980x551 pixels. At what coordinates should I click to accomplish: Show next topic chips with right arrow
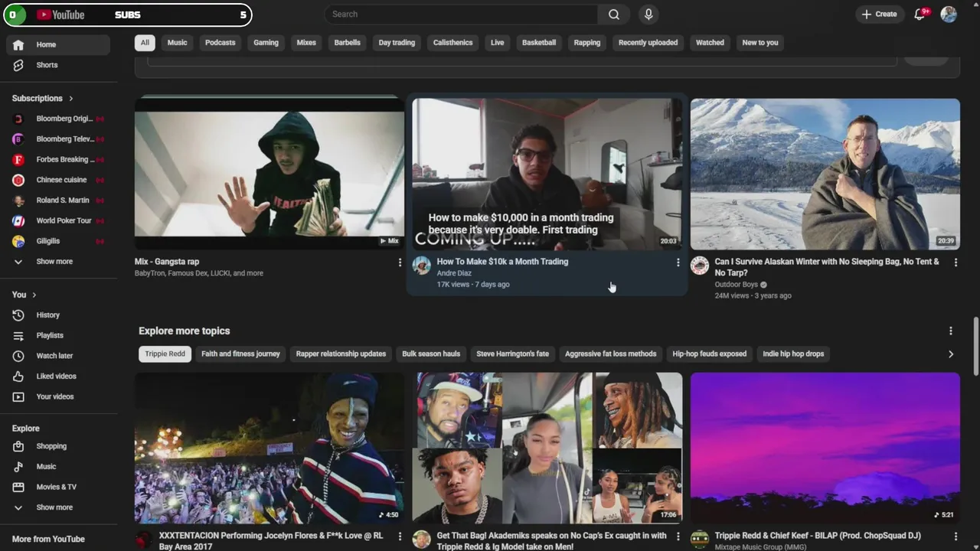(951, 354)
